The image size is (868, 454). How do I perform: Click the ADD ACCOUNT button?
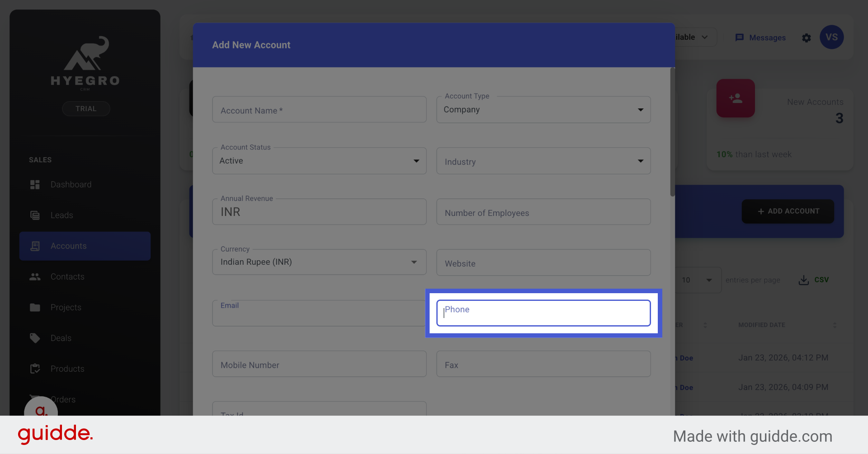(788, 211)
